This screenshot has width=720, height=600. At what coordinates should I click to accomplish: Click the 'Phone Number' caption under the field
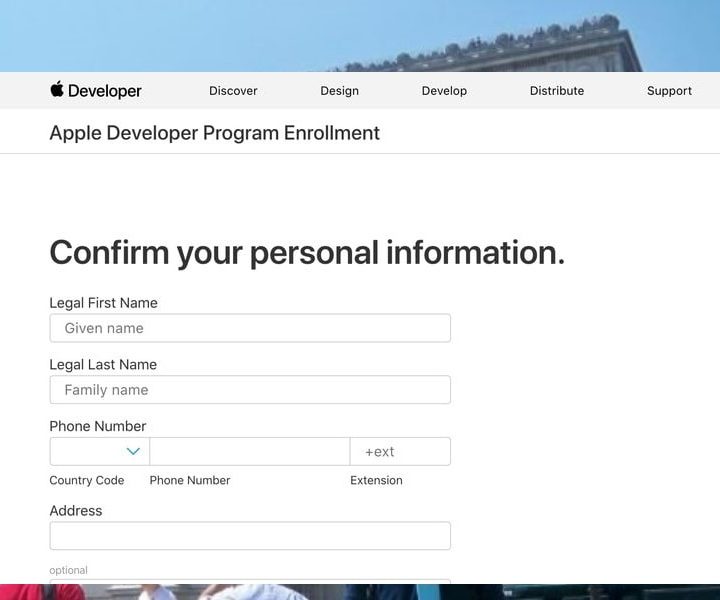(x=190, y=480)
